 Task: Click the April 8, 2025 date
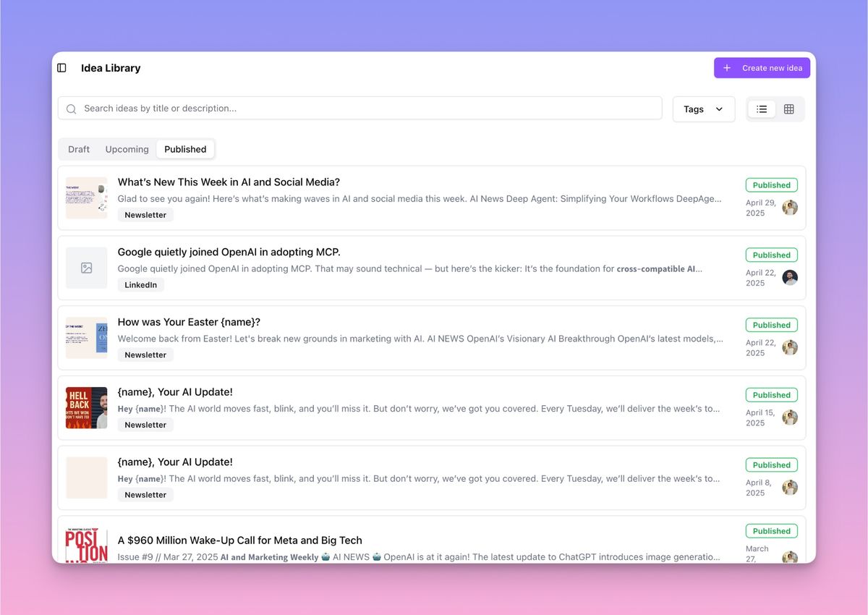(759, 488)
